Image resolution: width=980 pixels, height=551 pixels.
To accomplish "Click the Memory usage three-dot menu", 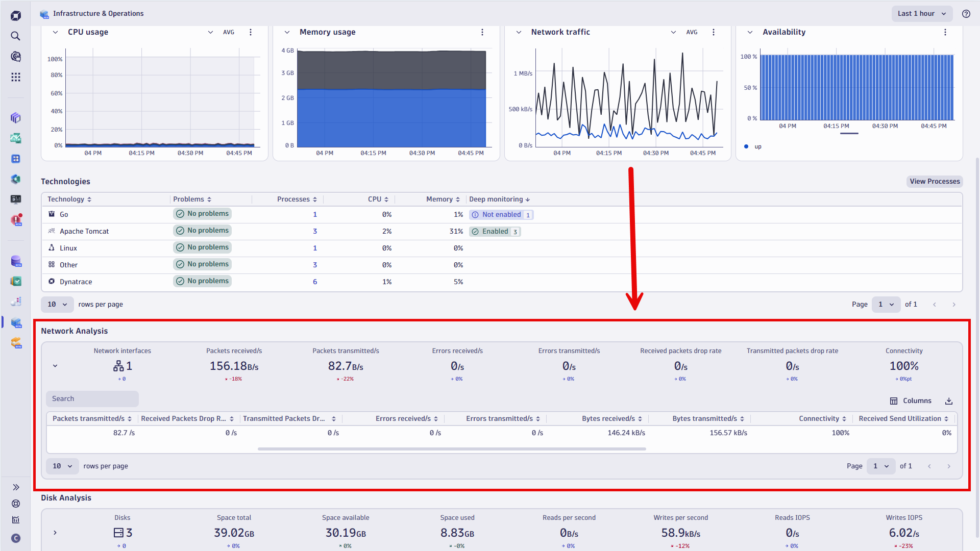I will [x=483, y=32].
